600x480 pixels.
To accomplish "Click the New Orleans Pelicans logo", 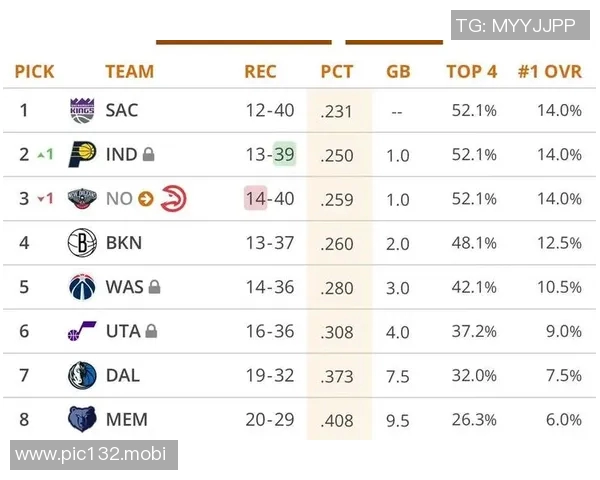I will tap(82, 199).
